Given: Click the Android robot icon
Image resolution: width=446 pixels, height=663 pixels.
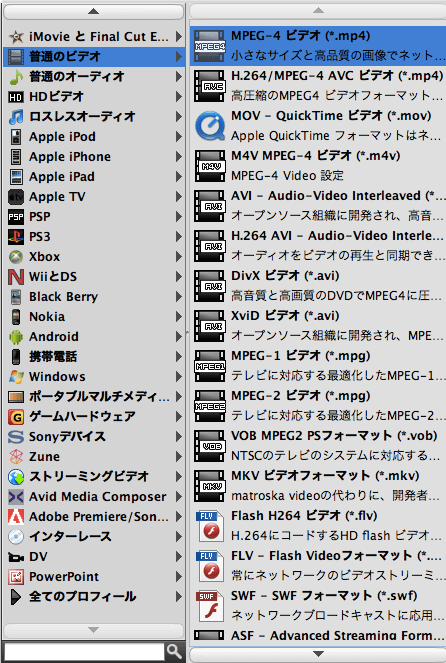Looking at the screenshot, I should [x=16, y=337].
